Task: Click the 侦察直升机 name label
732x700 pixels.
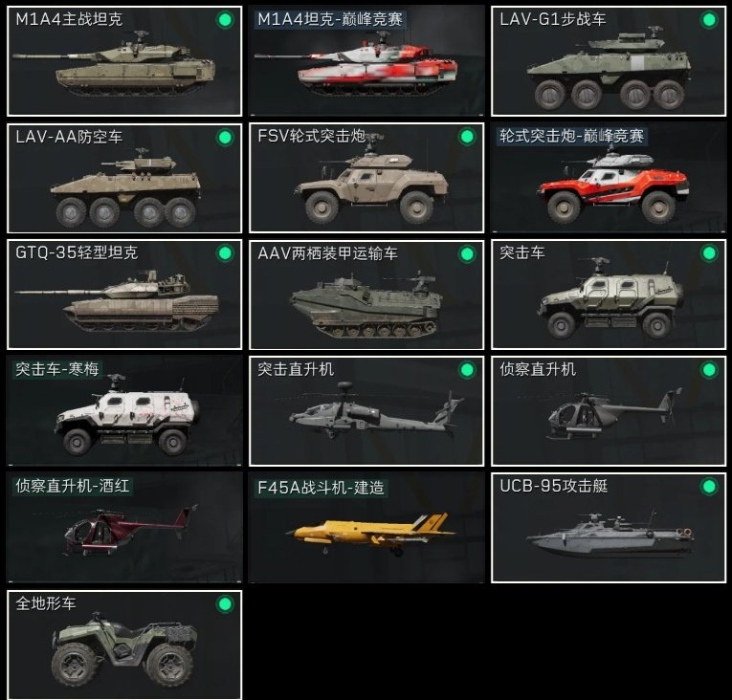Action: click(x=538, y=369)
